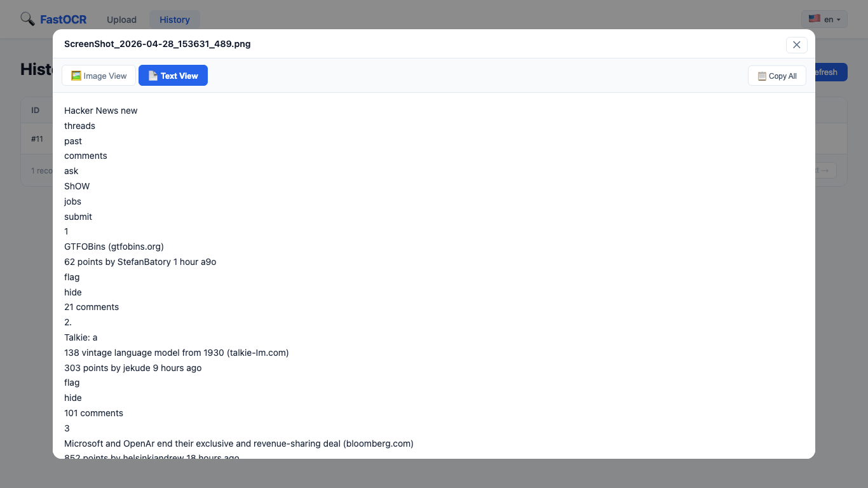Click line "62 points by StefanBatory"

(x=140, y=262)
